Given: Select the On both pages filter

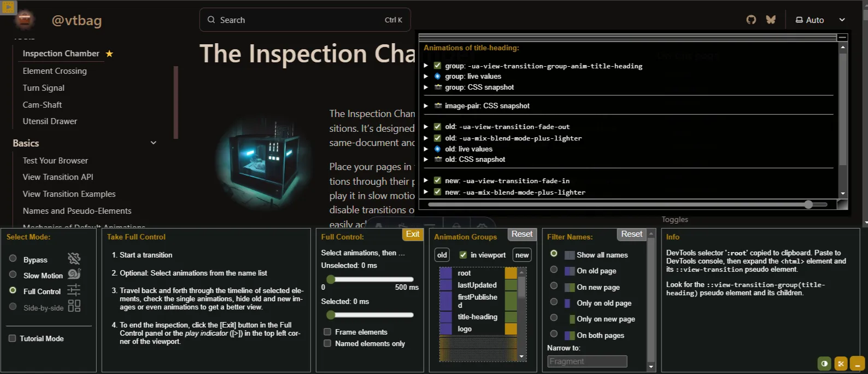Looking at the screenshot, I should [554, 334].
